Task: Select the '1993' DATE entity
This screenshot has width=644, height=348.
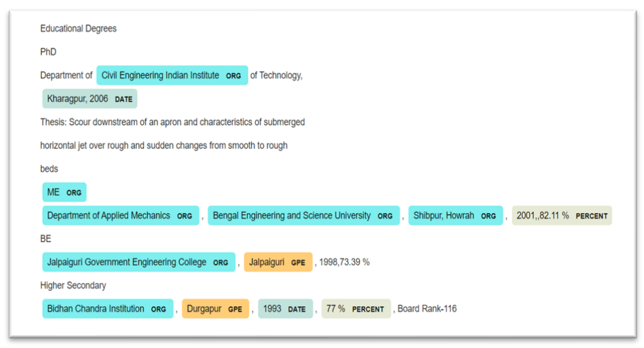Action: (285, 309)
